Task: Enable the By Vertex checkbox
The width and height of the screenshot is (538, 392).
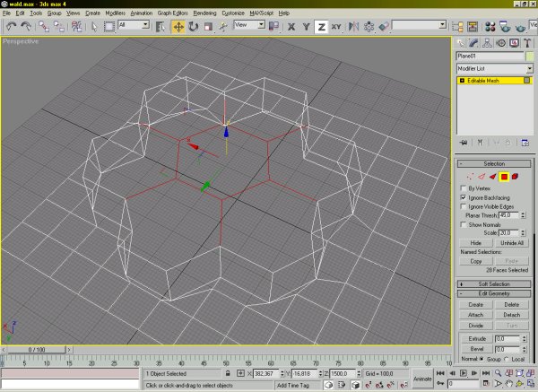Action: 463,187
